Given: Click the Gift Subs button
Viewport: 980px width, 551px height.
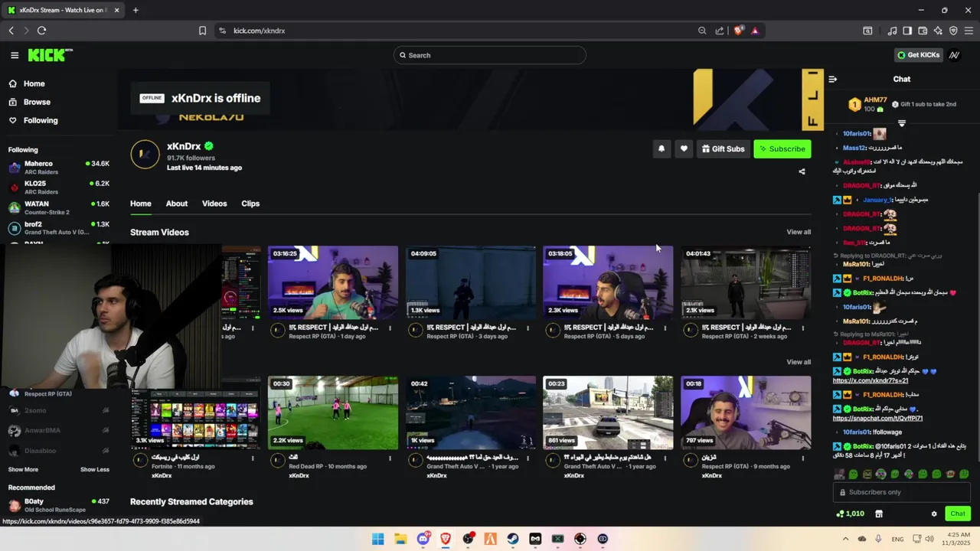Looking at the screenshot, I should 723,148.
